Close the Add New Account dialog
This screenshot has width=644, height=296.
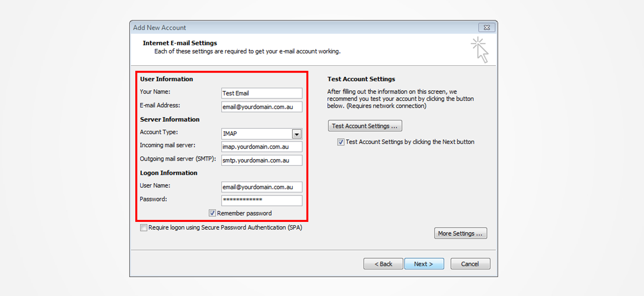pos(487,27)
